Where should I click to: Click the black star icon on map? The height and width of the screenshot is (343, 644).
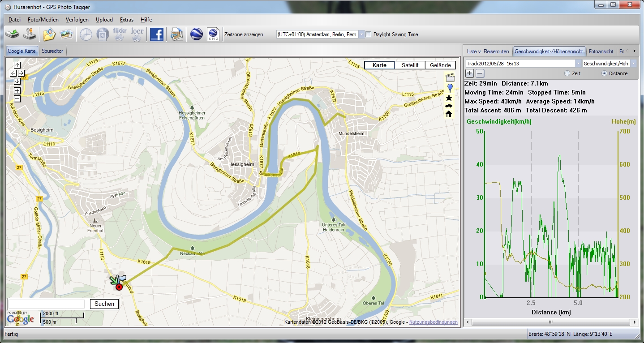pos(449,98)
